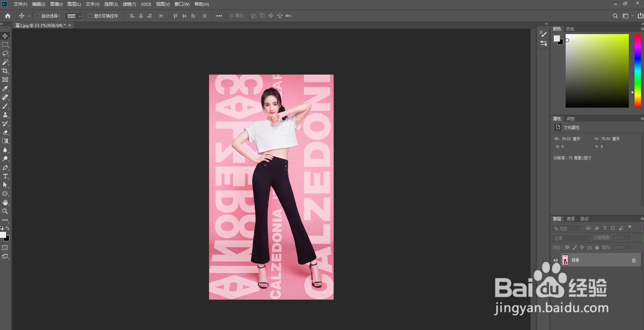Select the Zoom tool
Image resolution: width=644 pixels, height=330 pixels.
pos(5,211)
